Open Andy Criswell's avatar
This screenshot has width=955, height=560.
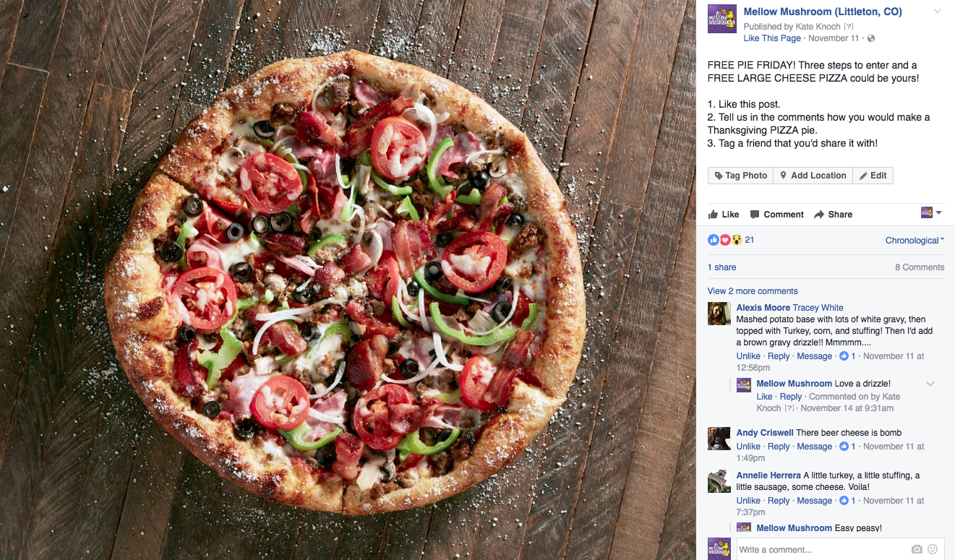(719, 439)
